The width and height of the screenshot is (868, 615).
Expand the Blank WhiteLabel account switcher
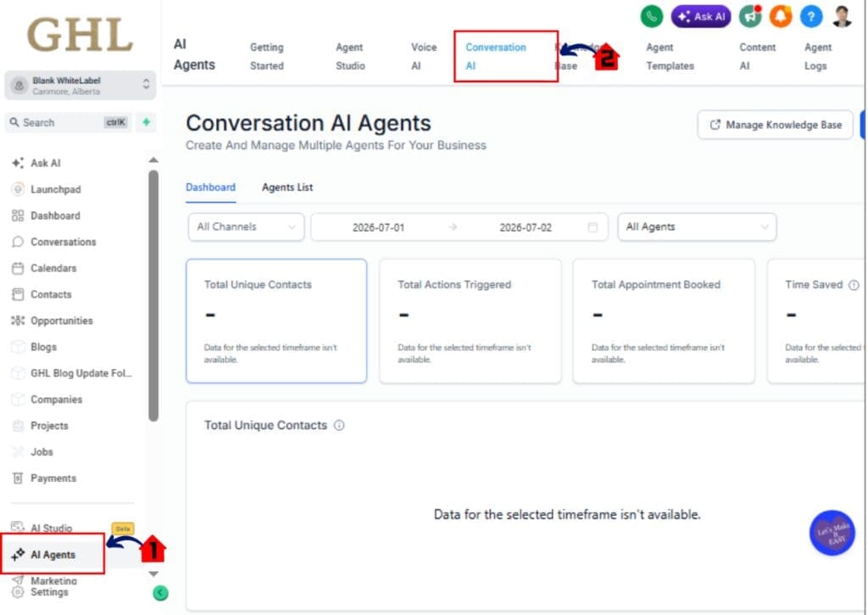81,86
